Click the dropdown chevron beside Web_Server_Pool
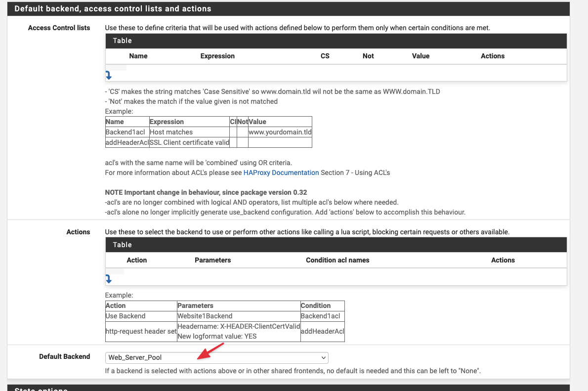Screen dimensions: 588x391 pos(323,357)
